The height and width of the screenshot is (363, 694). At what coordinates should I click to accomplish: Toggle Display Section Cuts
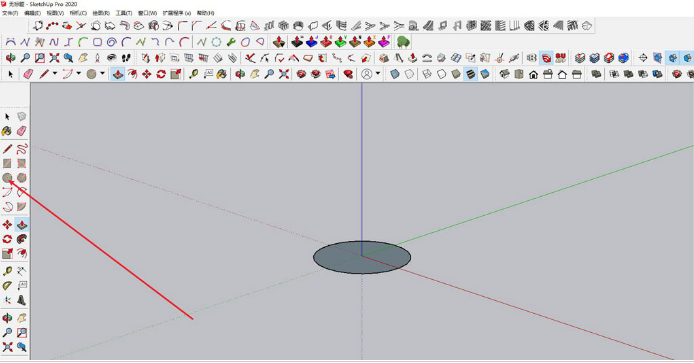(673, 58)
